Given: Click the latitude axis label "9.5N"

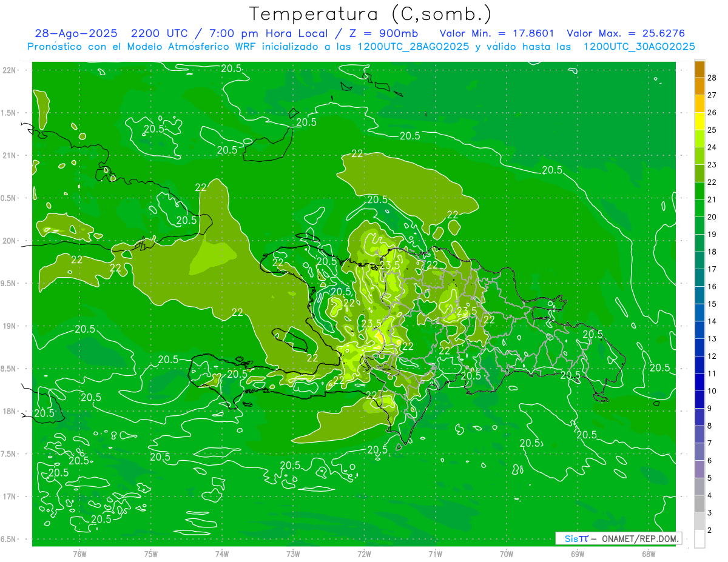Looking at the screenshot, I should [9, 283].
